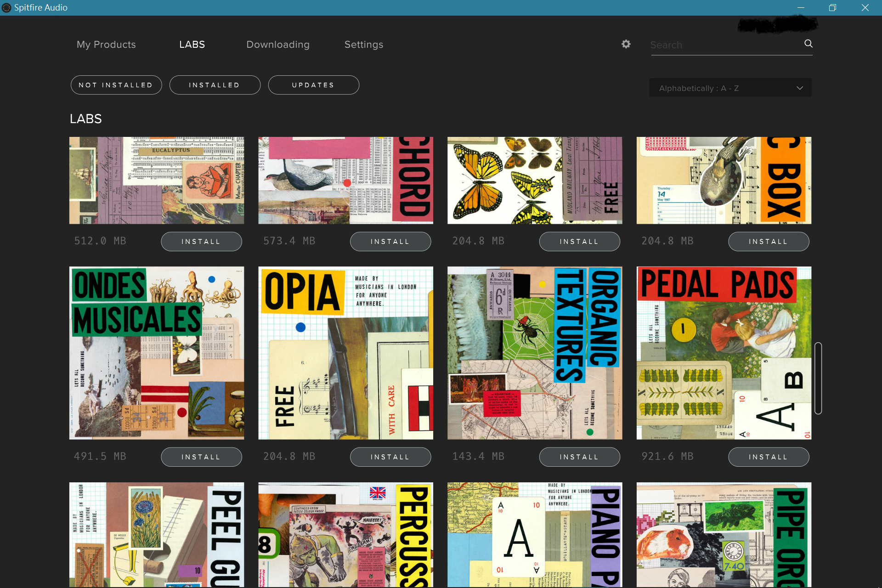Restore down the window
Image resolution: width=882 pixels, height=588 pixels.
coord(832,7)
